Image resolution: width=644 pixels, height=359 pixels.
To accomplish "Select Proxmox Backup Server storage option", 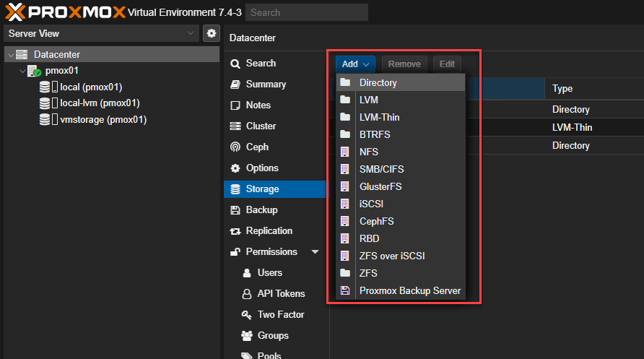I will point(409,291).
